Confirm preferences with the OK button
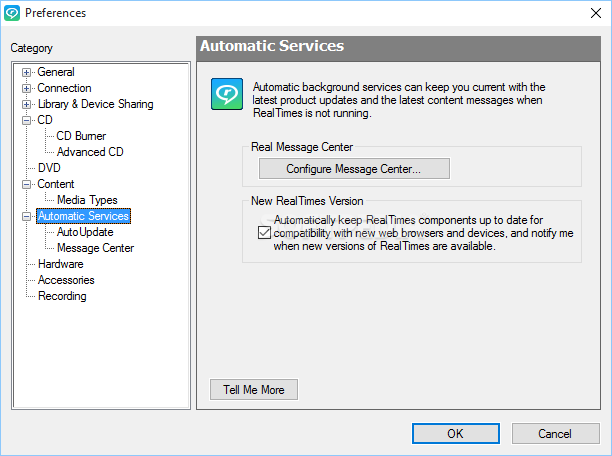612x456 pixels. point(455,433)
